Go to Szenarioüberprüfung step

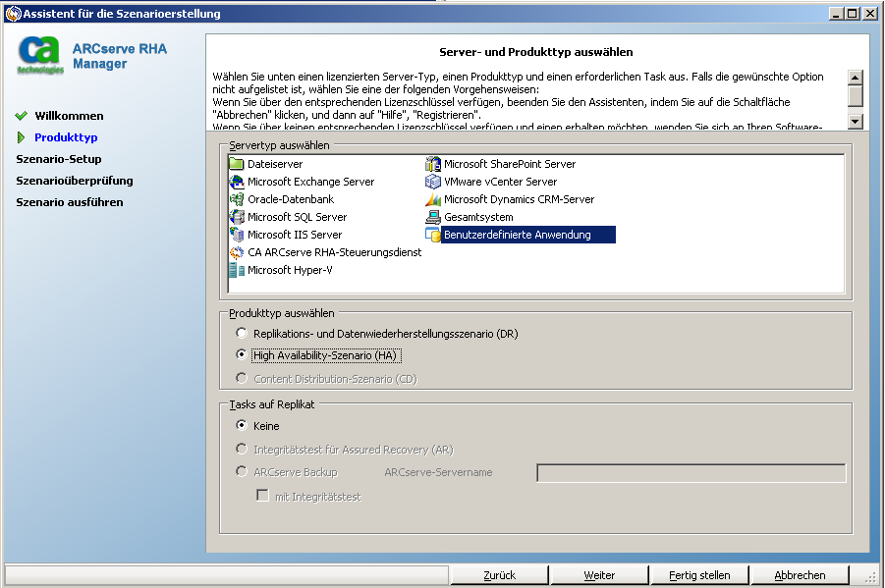[x=75, y=181]
